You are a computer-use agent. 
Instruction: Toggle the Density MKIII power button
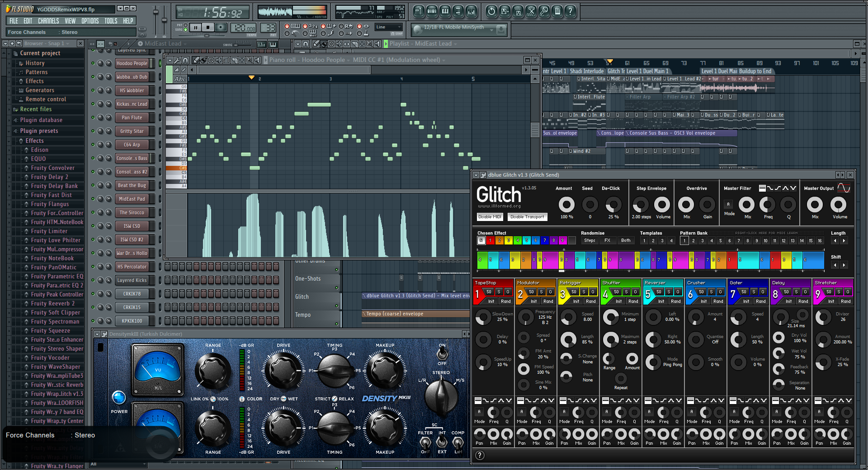[119, 398]
